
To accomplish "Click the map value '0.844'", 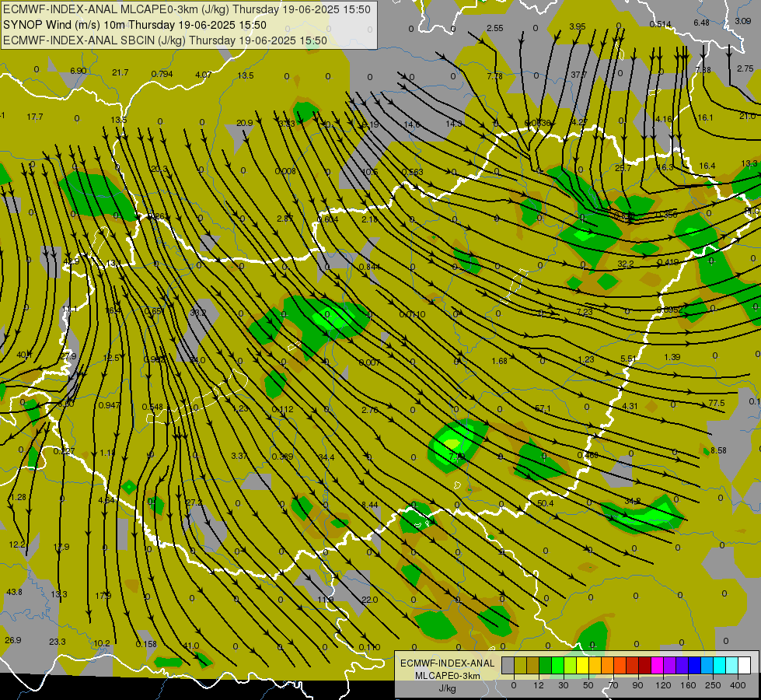I will pos(370,267).
